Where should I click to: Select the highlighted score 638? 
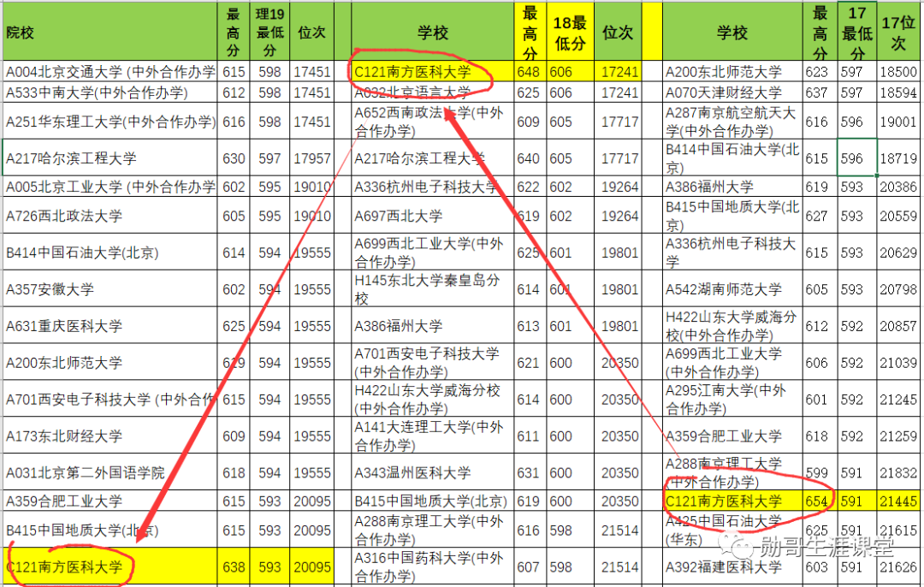[233, 566]
